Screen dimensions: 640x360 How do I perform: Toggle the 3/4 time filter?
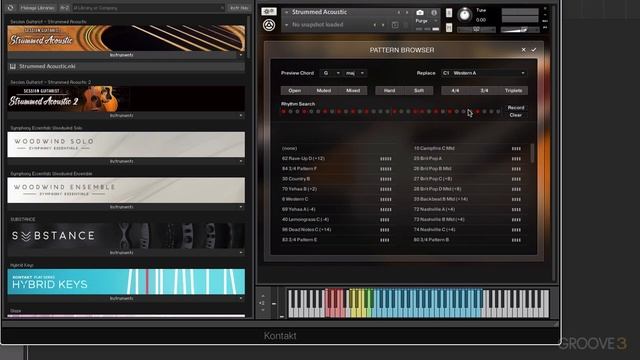484,91
